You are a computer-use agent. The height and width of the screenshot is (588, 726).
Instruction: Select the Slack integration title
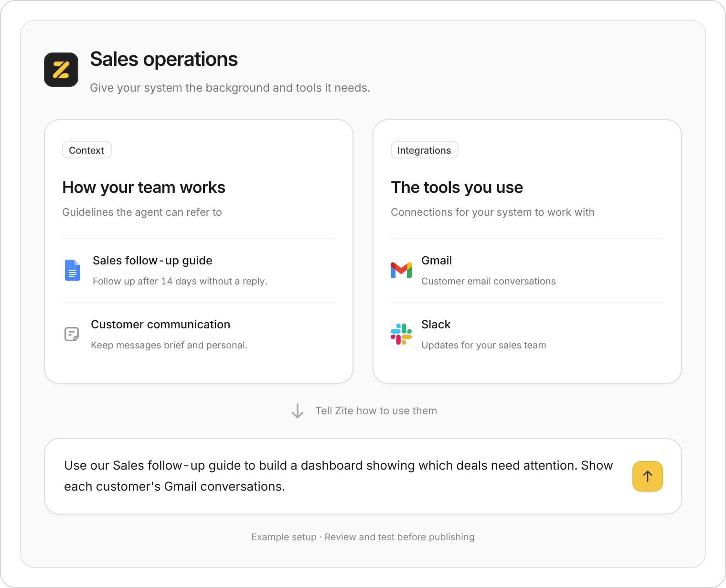[436, 325]
